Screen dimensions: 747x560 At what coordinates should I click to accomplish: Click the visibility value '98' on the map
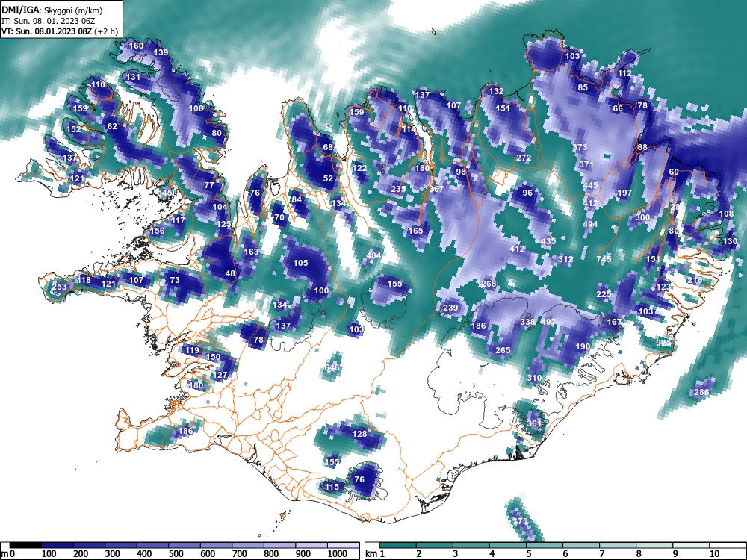[x=461, y=172]
